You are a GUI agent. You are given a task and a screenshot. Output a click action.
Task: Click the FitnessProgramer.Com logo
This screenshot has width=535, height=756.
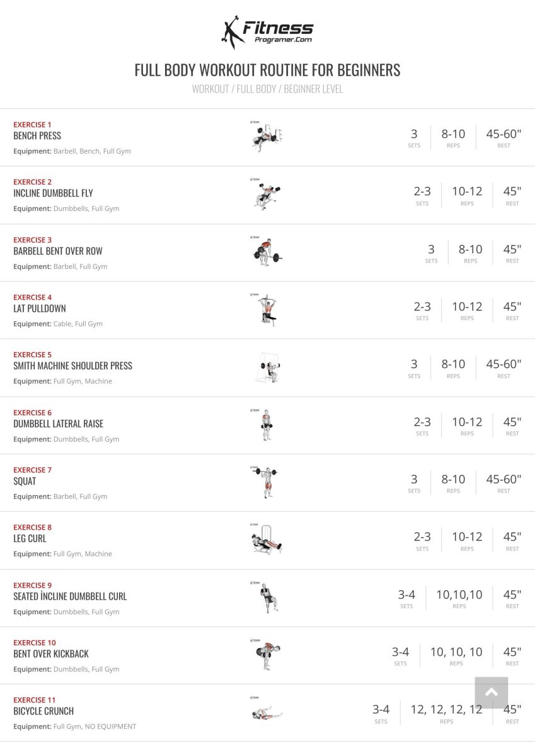pos(267,32)
